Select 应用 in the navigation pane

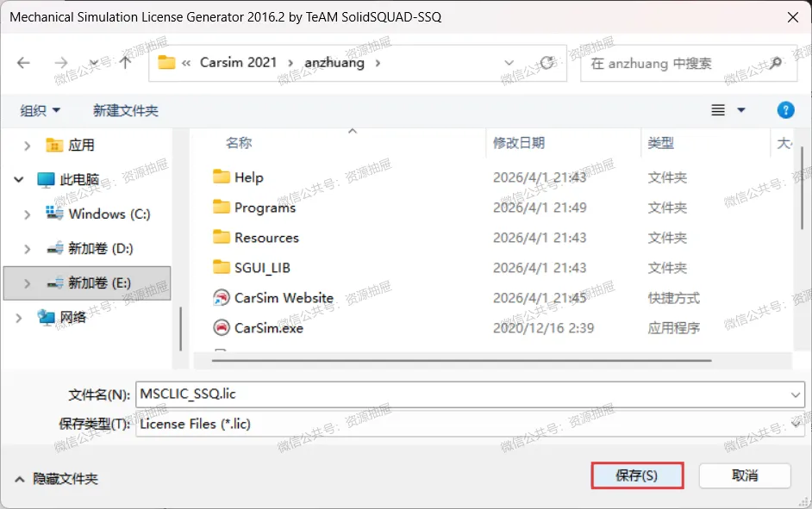point(70,146)
